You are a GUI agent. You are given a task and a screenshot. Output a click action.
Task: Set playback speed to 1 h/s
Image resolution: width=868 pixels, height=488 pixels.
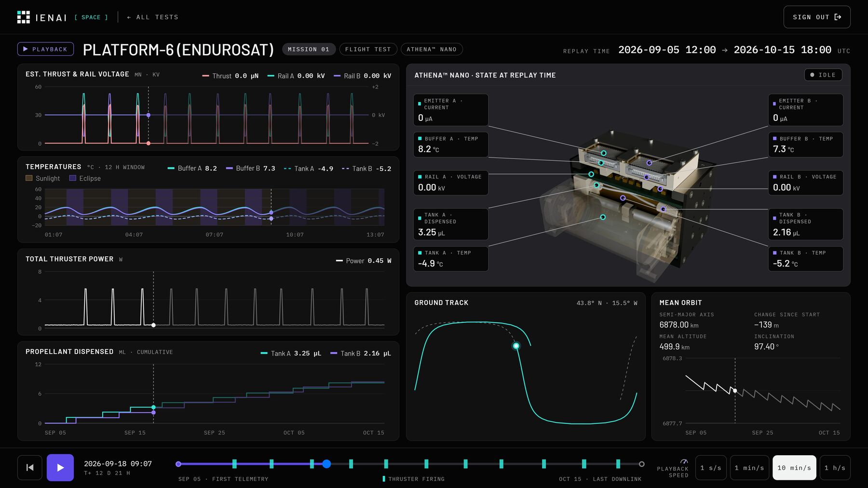[835, 468]
